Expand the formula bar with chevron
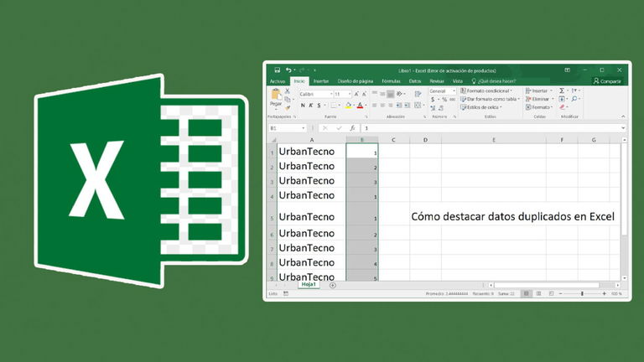 coord(623,128)
